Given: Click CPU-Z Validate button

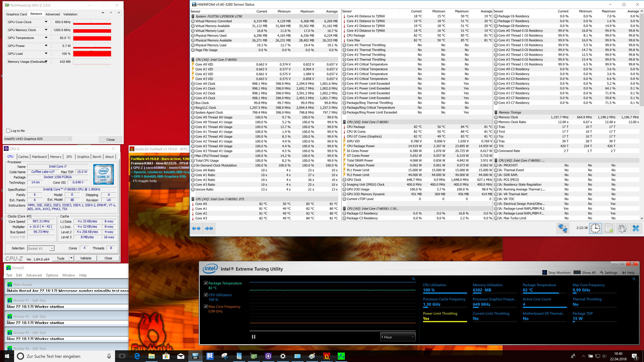Looking at the screenshot, I should pyautogui.click(x=86, y=258).
